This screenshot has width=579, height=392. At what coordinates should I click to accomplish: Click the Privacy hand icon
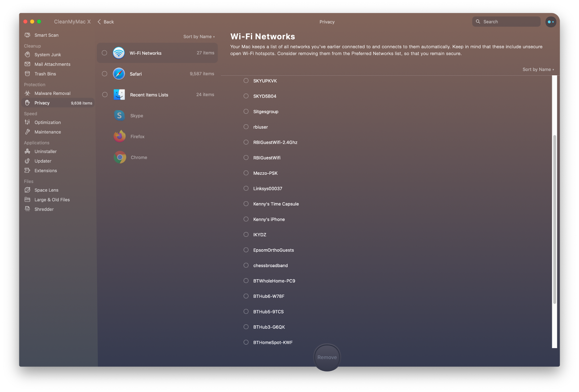point(28,103)
